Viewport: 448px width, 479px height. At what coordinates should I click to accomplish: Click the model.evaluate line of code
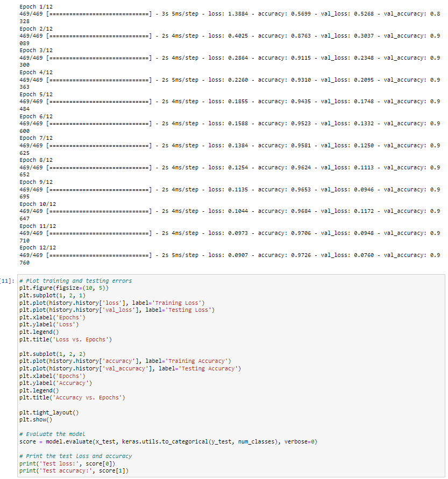[168, 442]
